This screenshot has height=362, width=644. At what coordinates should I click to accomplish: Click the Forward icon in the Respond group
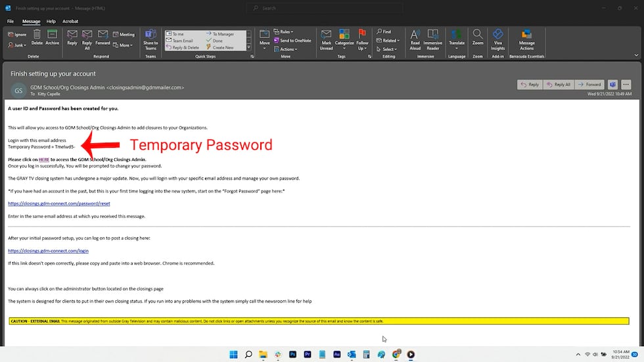pos(103,37)
